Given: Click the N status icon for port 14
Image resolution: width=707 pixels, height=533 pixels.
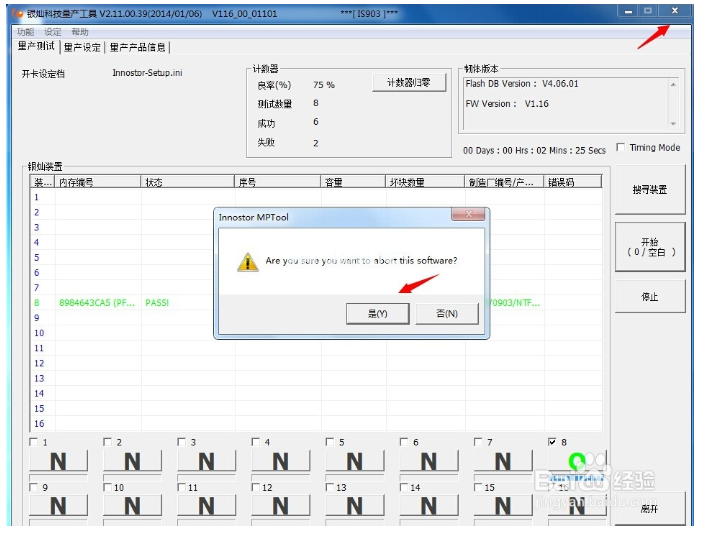Looking at the screenshot, I should 428,507.
